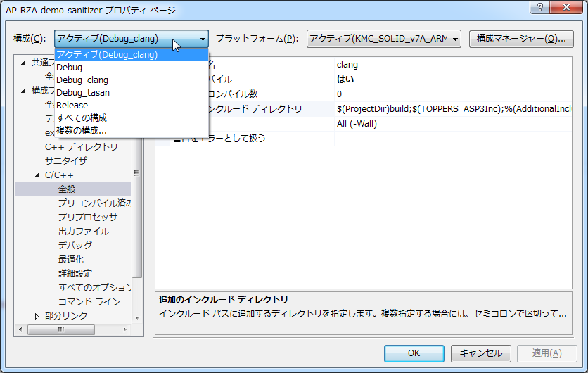The image size is (588, 373).
Task: Click the tree's horizontal scrollbar right arrow
Action: (x=126, y=329)
